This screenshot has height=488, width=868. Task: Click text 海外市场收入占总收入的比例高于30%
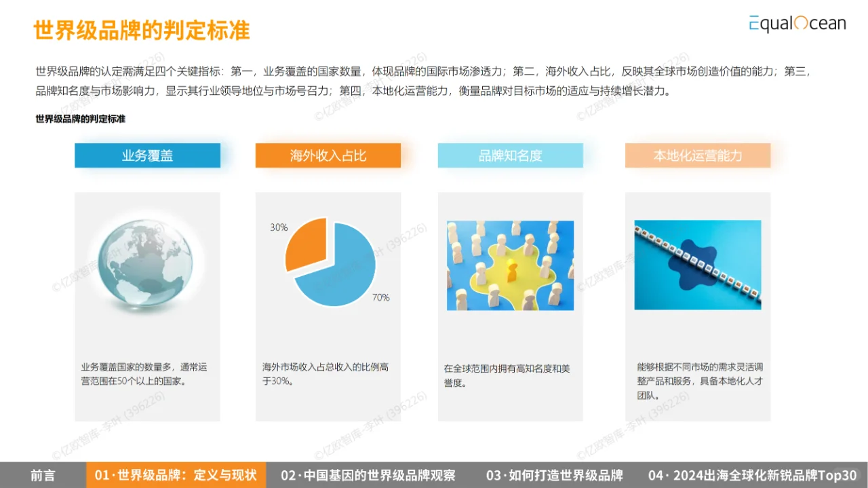pos(325,374)
